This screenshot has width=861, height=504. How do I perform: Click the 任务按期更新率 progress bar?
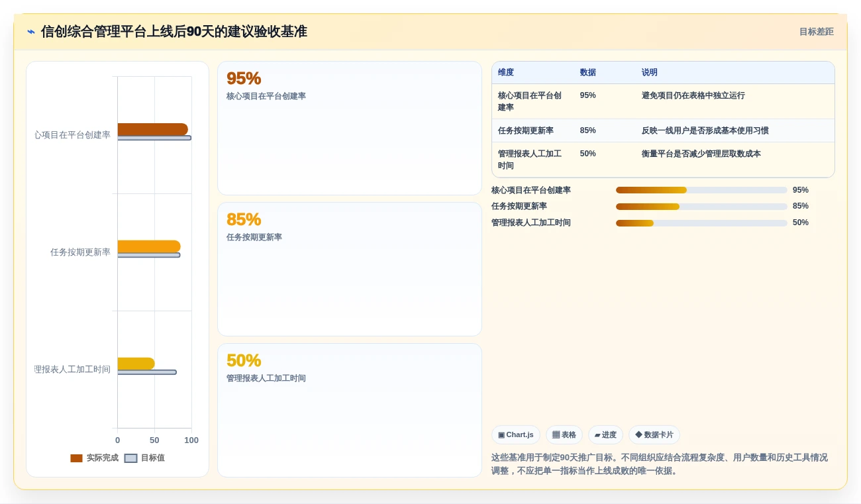pos(701,207)
